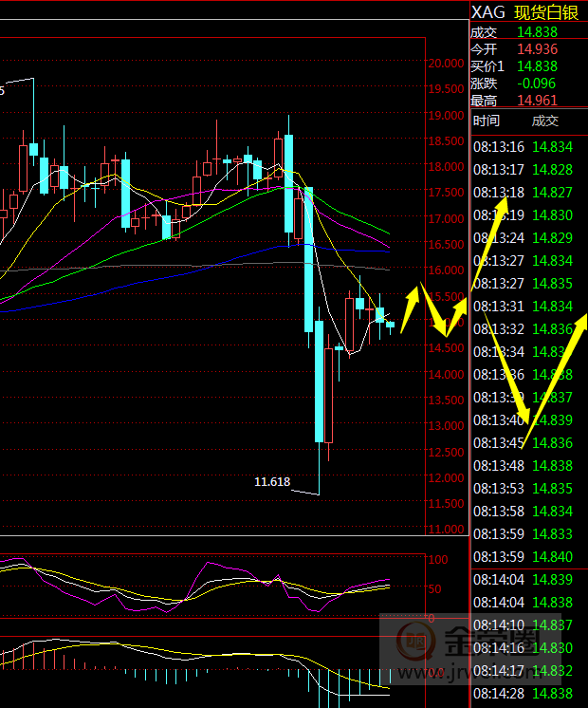The width and height of the screenshot is (588, 708).
Task: Click the tick time 08:13:32
Action: pyautogui.click(x=499, y=329)
